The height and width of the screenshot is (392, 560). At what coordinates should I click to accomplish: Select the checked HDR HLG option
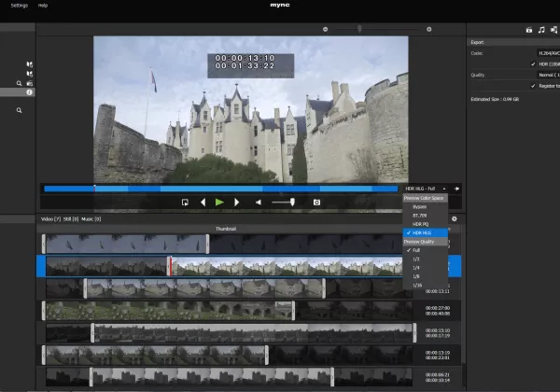[425, 232]
